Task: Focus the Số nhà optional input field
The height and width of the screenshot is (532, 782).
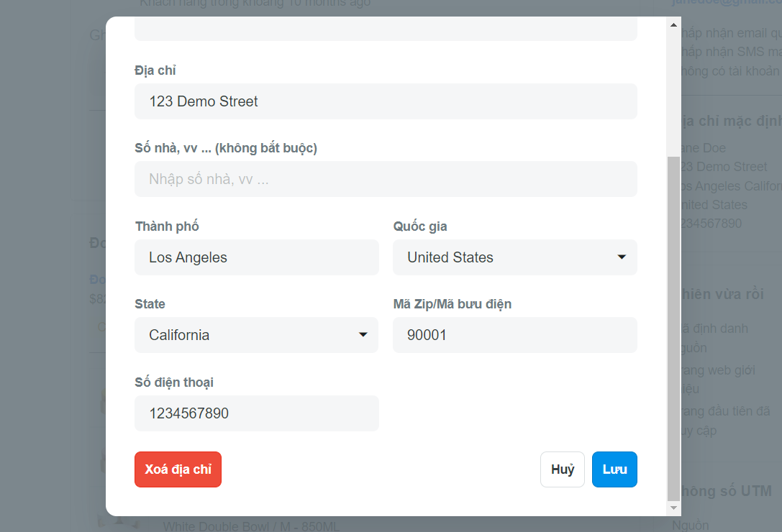Action: [386, 179]
